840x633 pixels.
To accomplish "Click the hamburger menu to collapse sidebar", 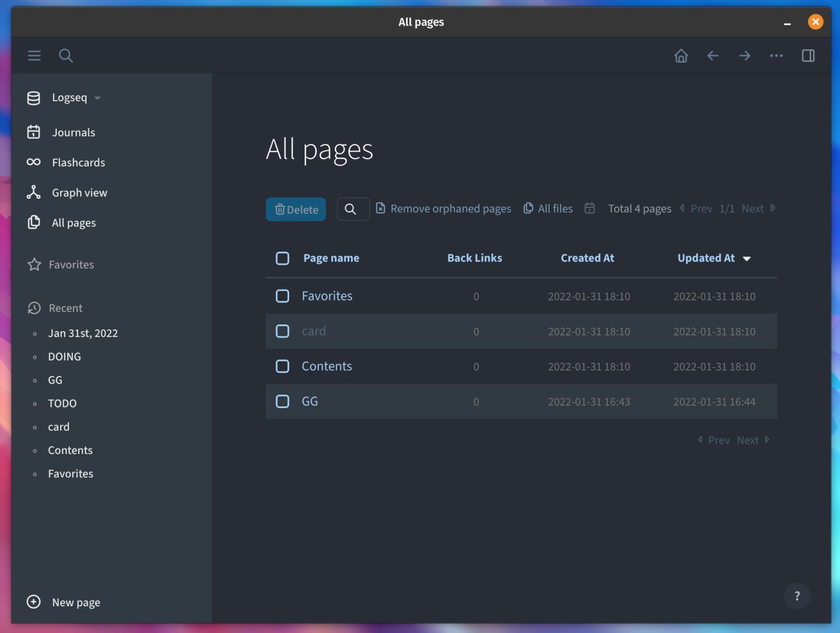I will 34,55.
